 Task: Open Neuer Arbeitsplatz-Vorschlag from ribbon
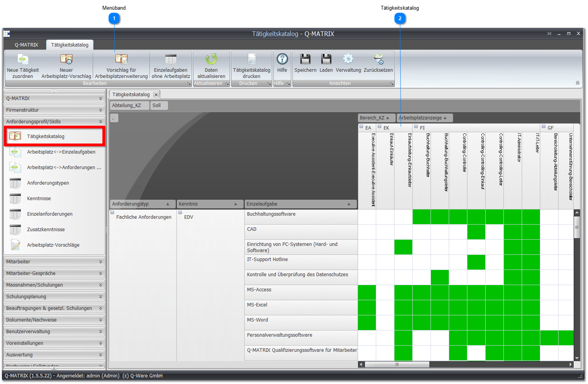pos(66,59)
